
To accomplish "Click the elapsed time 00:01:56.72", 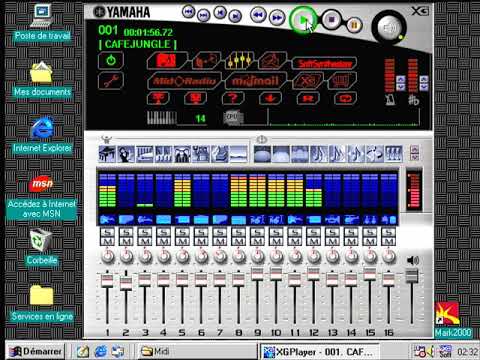I will pos(148,32).
